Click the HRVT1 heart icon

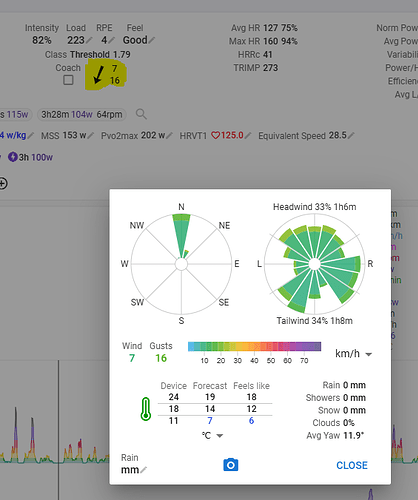216,135
